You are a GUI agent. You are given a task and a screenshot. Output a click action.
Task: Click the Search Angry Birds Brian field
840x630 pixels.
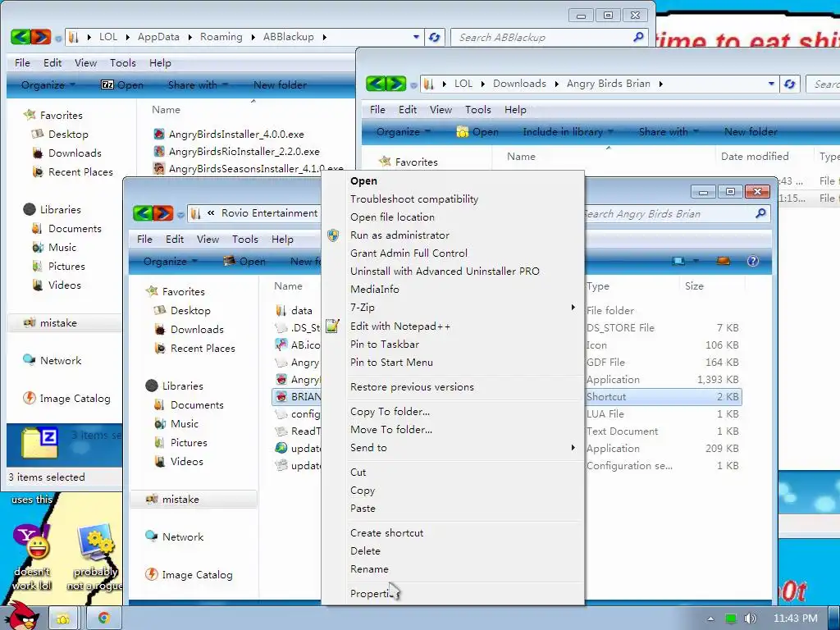(x=677, y=214)
